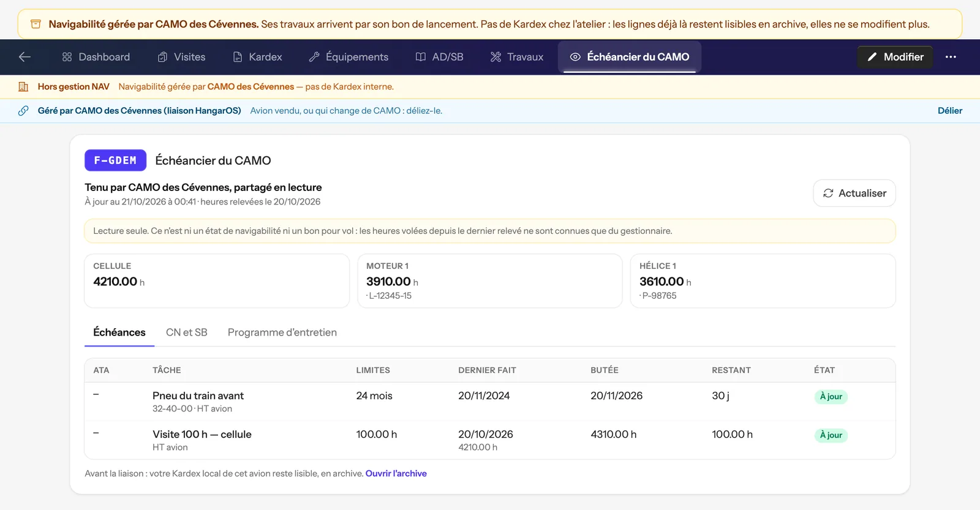Image resolution: width=980 pixels, height=510 pixels.
Task: Click the butée date 20/11/2026
Action: tap(617, 396)
